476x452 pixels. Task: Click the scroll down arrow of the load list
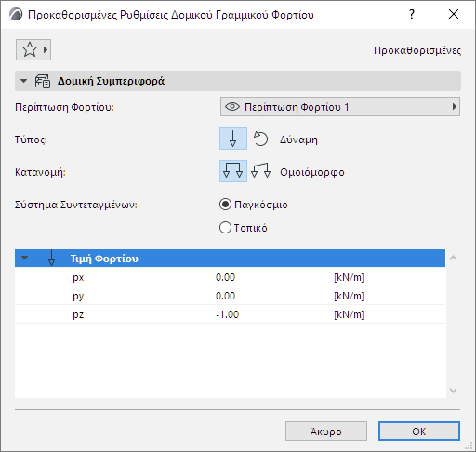point(453,391)
